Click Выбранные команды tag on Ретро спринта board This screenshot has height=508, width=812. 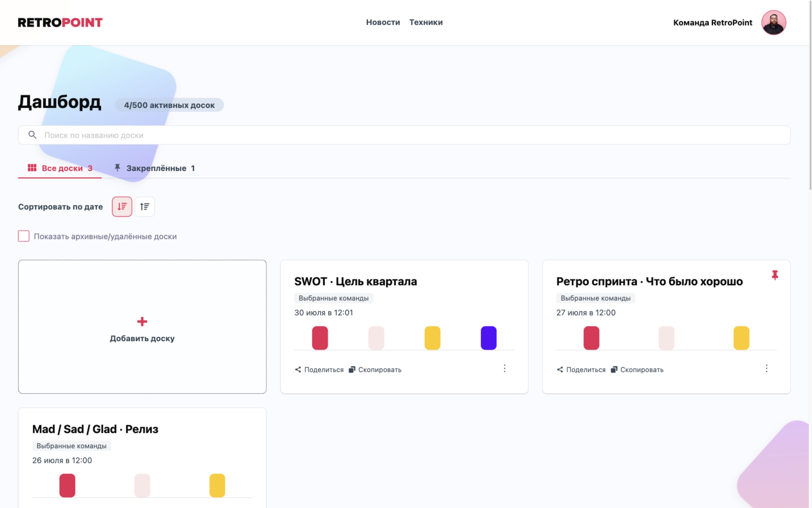(595, 298)
